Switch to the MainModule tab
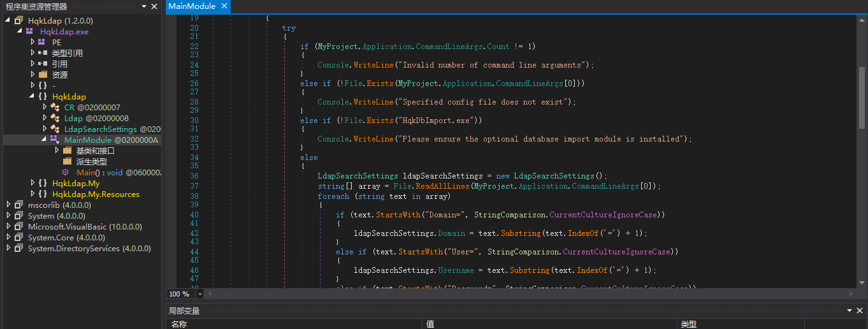 pyautogui.click(x=191, y=6)
